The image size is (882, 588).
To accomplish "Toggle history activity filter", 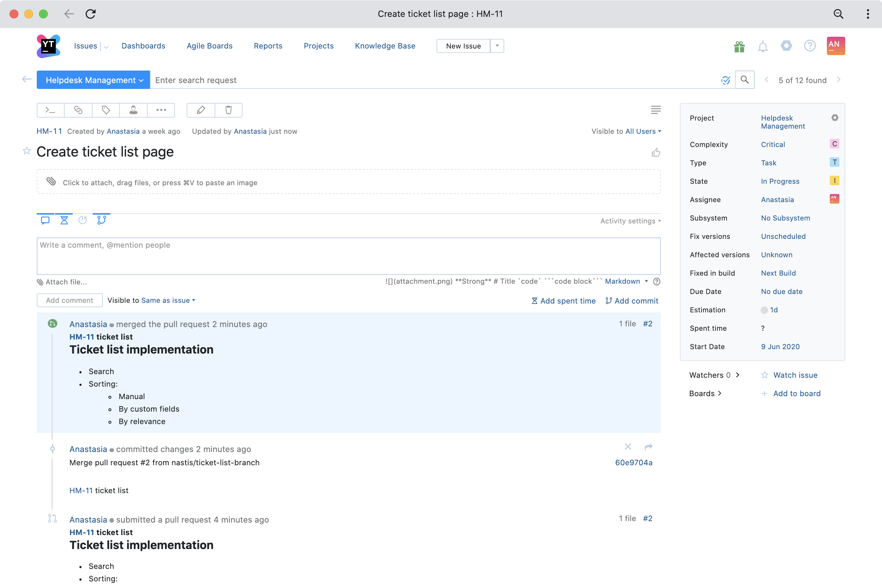I will (83, 220).
